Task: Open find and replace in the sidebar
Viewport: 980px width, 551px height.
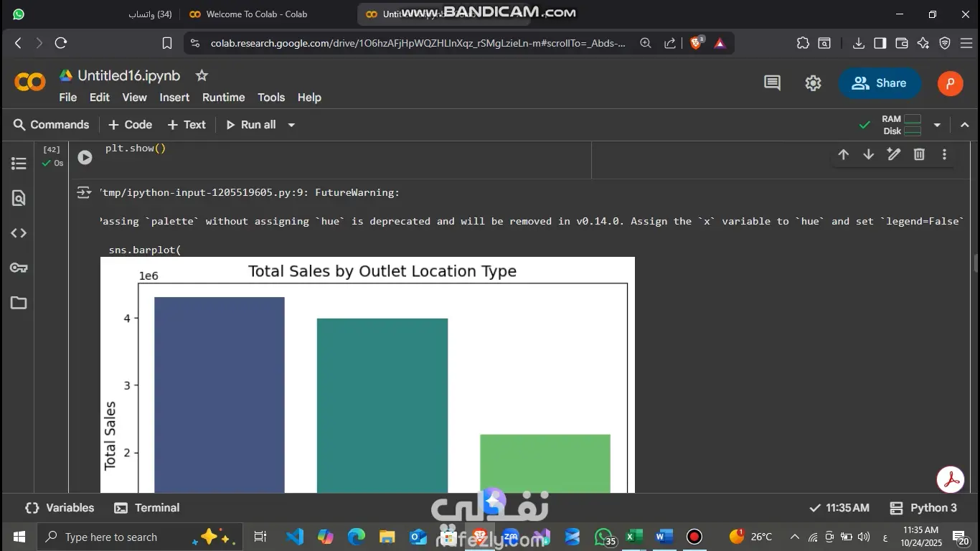Action: [19, 198]
